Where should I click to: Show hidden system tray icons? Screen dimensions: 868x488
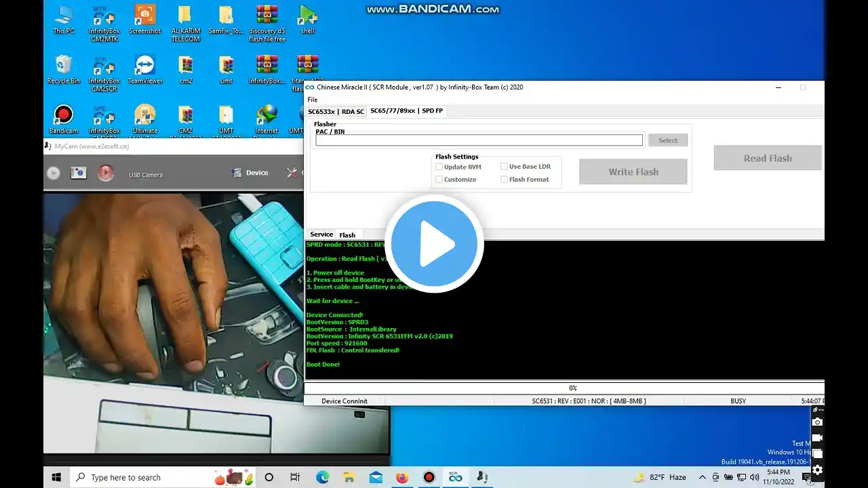pyautogui.click(x=702, y=477)
